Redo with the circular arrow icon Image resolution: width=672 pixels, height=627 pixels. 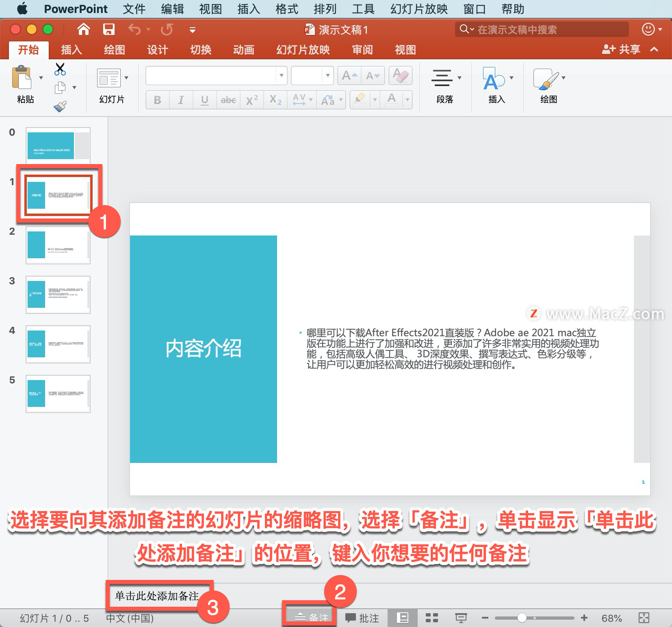point(167,29)
